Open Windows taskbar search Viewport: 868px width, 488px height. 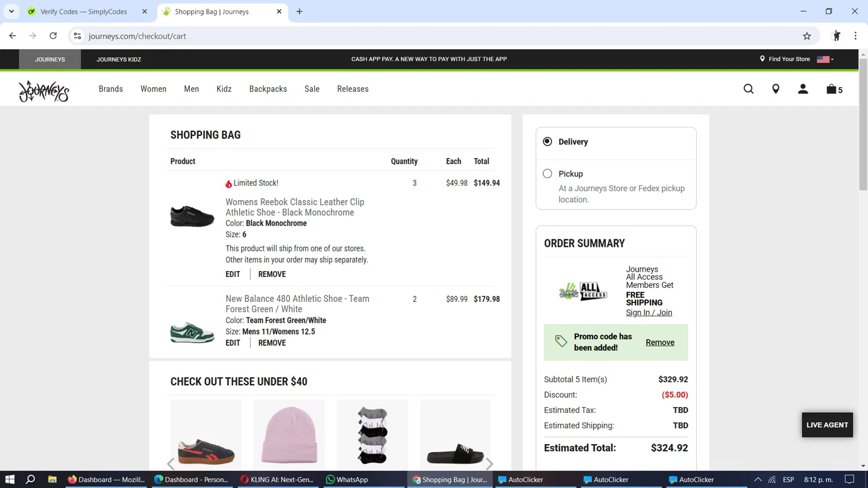pos(31,479)
